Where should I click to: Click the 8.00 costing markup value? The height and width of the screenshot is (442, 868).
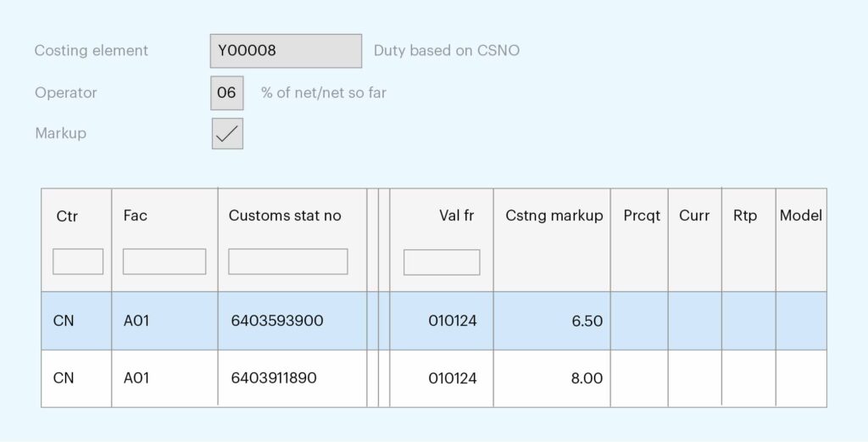click(587, 379)
